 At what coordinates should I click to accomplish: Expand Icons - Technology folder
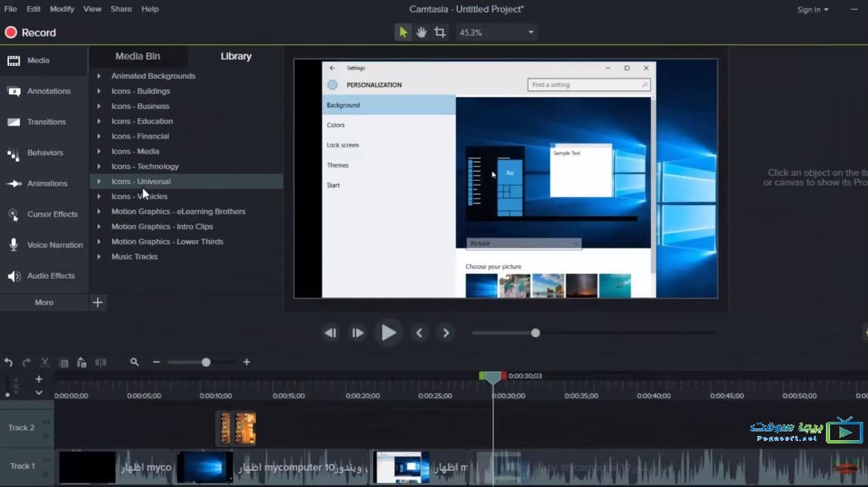pos(99,166)
